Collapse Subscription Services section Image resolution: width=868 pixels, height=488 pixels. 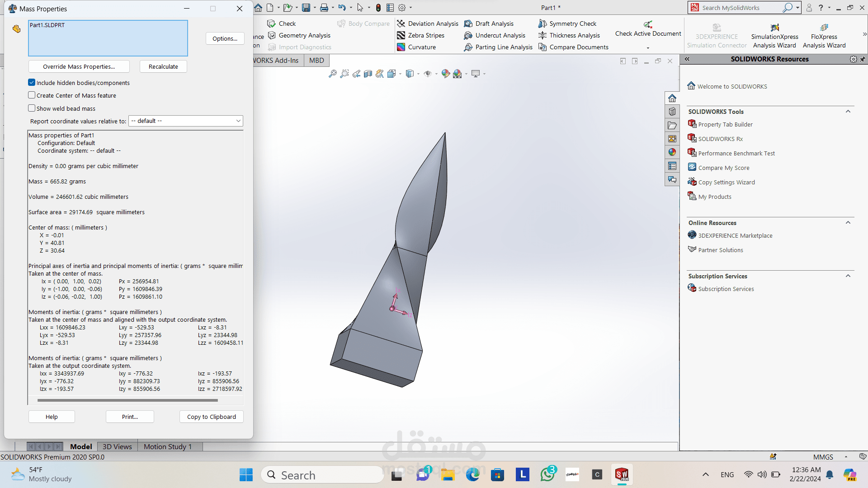(x=848, y=276)
